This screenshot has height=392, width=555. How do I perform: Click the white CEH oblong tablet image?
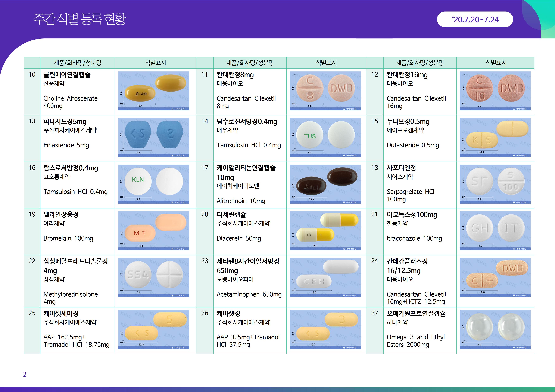click(x=325, y=277)
